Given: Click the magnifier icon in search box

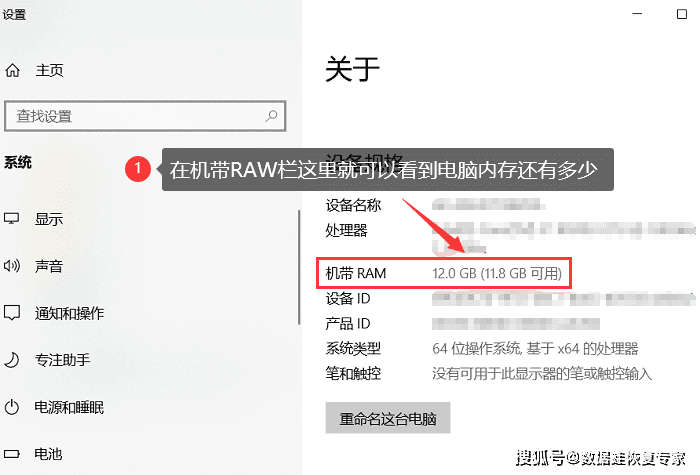Looking at the screenshot, I should click(271, 117).
